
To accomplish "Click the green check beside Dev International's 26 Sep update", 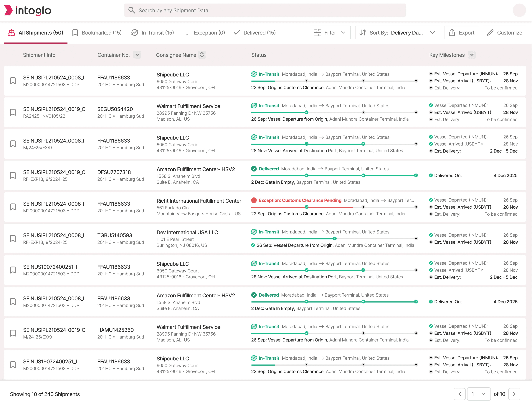I will pyautogui.click(x=253, y=245).
